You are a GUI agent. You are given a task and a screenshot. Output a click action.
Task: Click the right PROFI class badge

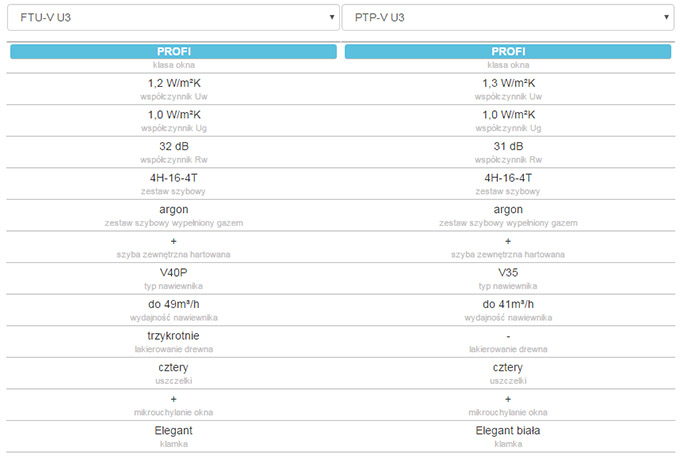pyautogui.click(x=508, y=51)
